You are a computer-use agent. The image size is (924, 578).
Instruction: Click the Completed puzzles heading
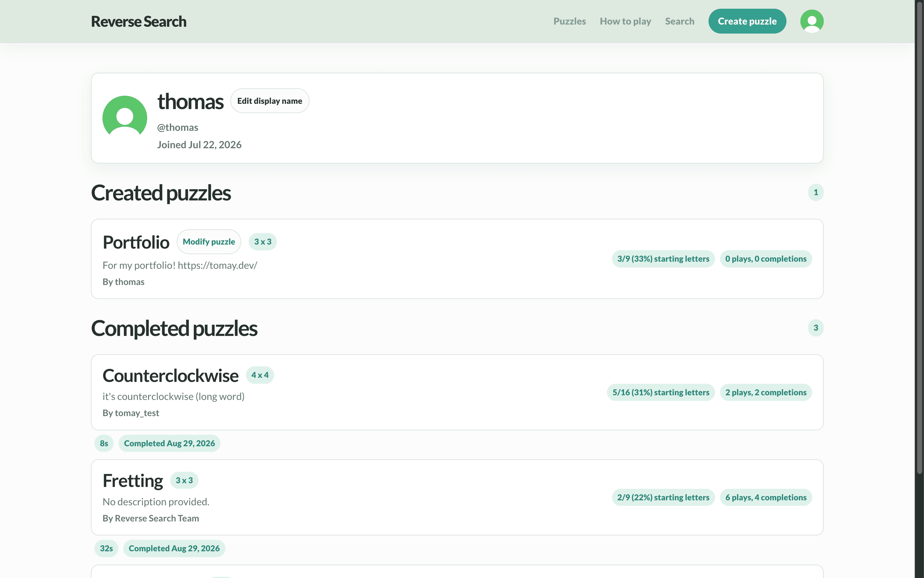pos(174,328)
